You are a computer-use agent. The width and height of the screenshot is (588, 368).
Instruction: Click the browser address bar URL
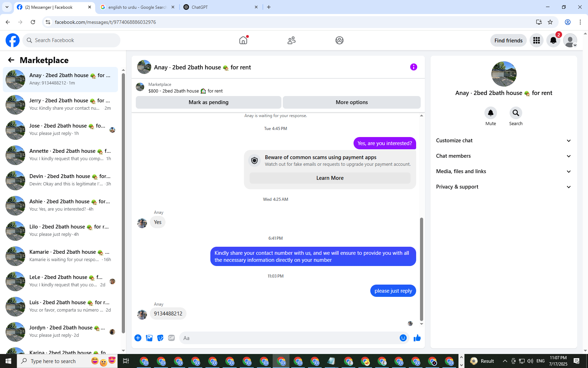(x=105, y=22)
